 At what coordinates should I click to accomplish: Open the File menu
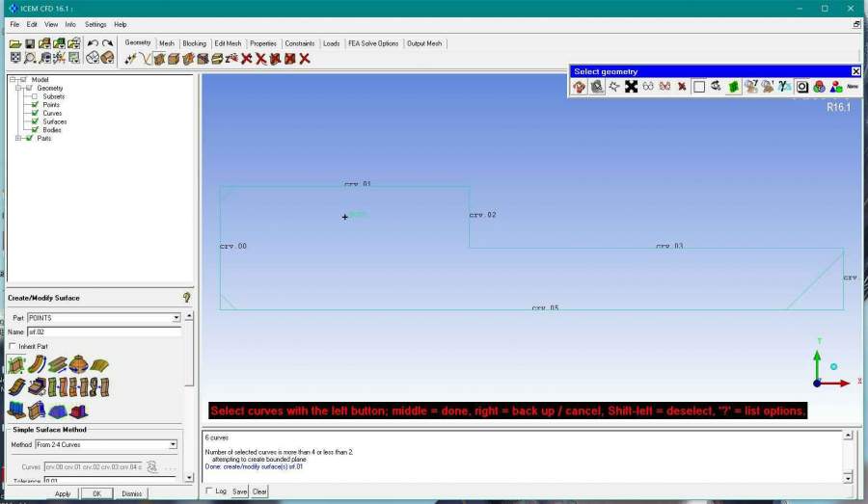pos(14,24)
